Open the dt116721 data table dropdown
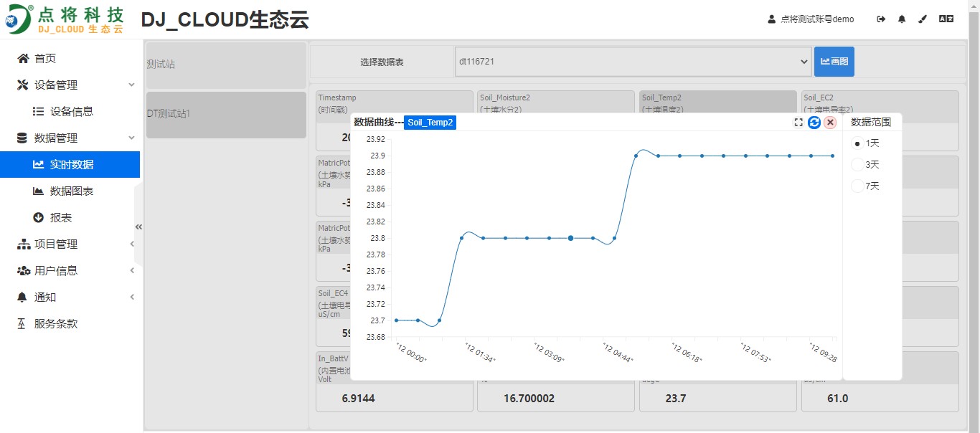The width and height of the screenshot is (980, 433). pos(633,62)
